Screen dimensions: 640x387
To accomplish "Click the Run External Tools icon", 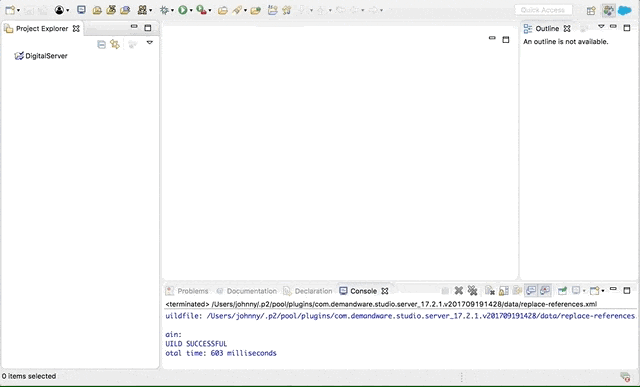I will [201, 10].
